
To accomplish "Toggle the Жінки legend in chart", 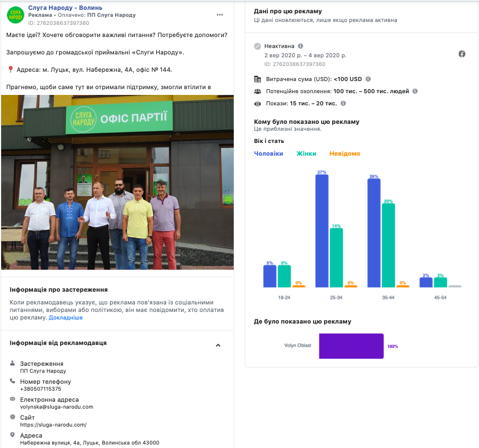I will point(306,153).
